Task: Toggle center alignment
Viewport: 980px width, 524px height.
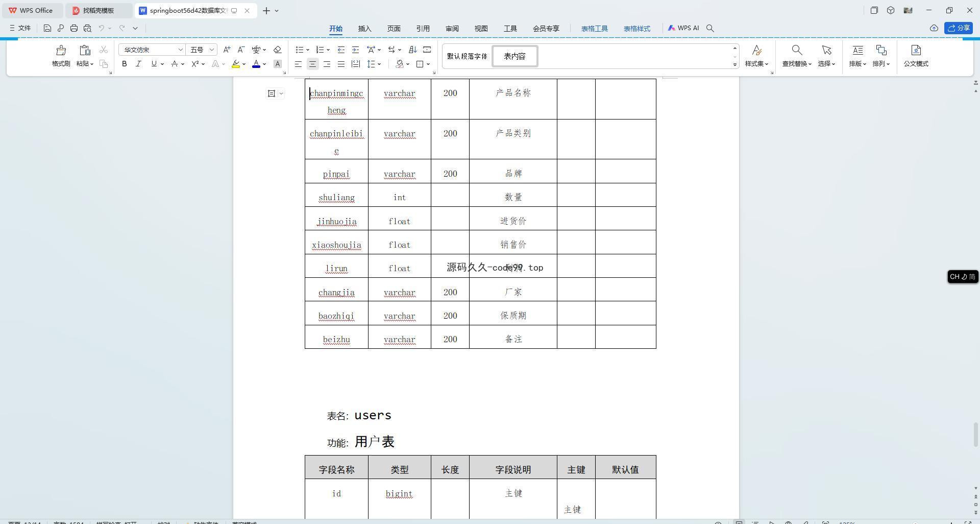Action: (x=312, y=64)
